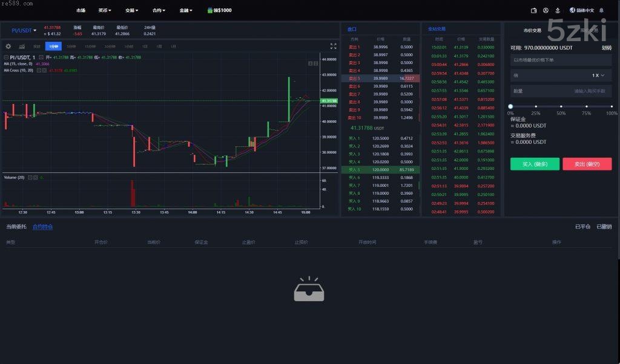Click the red 卖出 (做空) button
Viewport: 620px width, 364px height.
coord(587,164)
